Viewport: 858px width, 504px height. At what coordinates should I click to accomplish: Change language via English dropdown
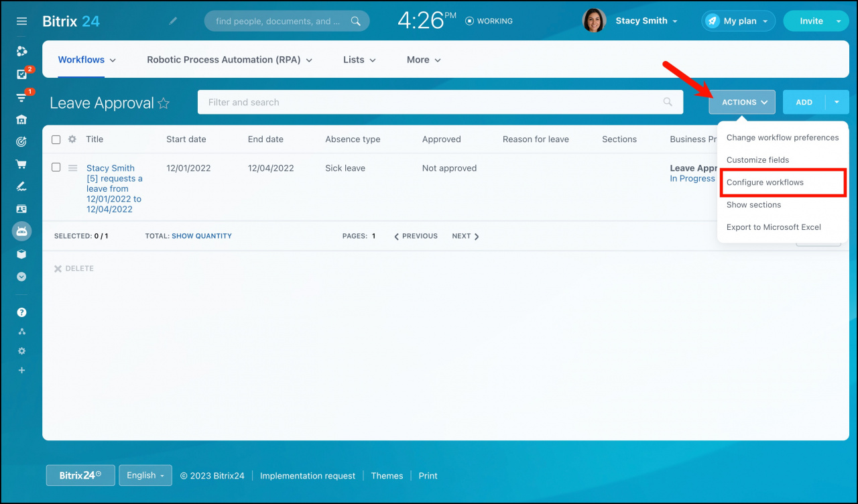pos(145,475)
